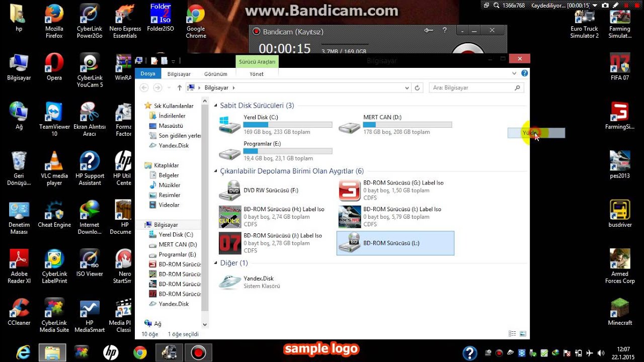This screenshot has width=644, height=362.
Task: Open the VLC media player shortcut
Action: coord(54,168)
